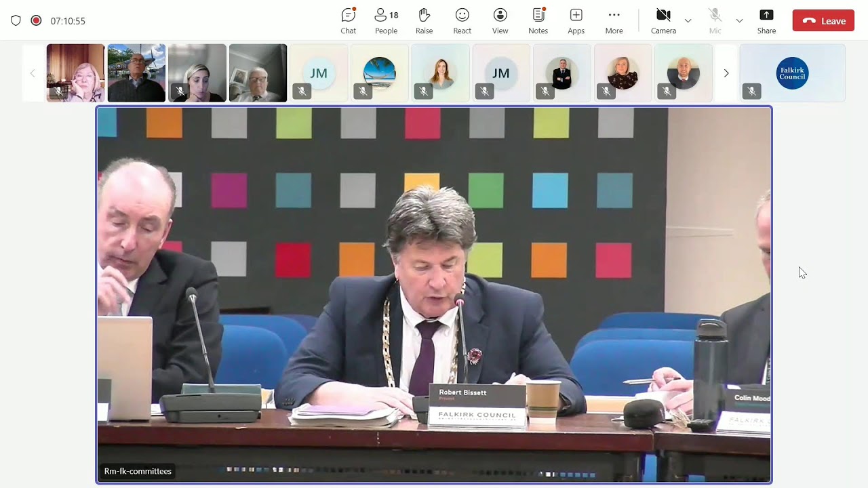
Task: Select the beach palm tree avatar tile
Action: [380, 73]
